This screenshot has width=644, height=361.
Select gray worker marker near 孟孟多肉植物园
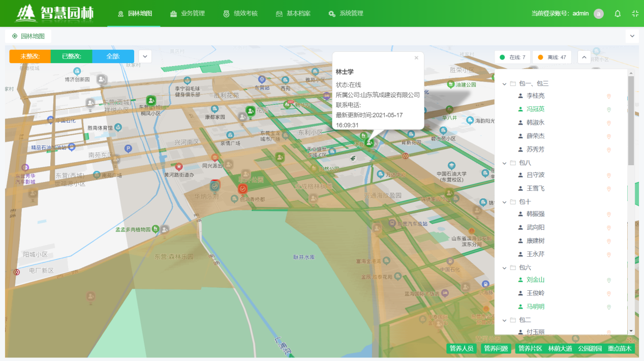(x=165, y=230)
